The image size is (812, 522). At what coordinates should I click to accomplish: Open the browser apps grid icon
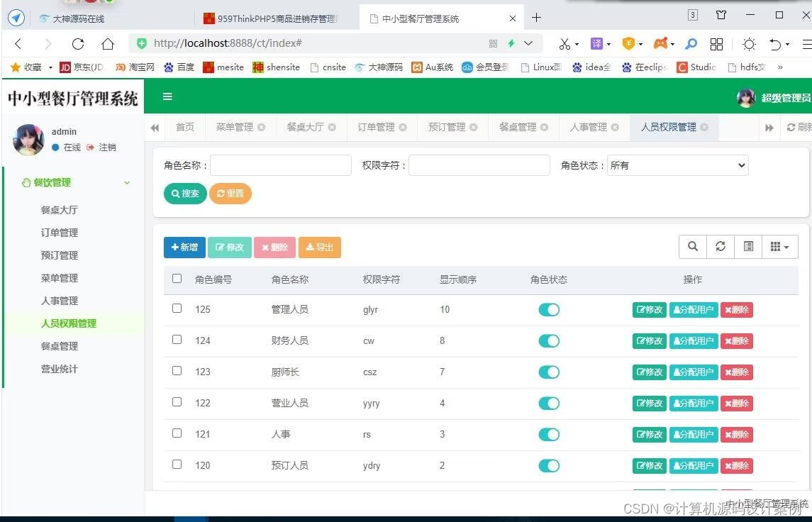point(716,44)
